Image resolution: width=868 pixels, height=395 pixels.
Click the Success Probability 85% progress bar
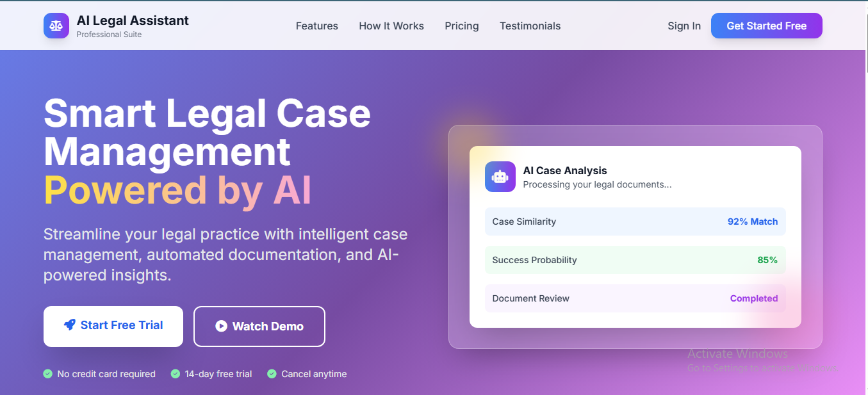[x=635, y=259]
